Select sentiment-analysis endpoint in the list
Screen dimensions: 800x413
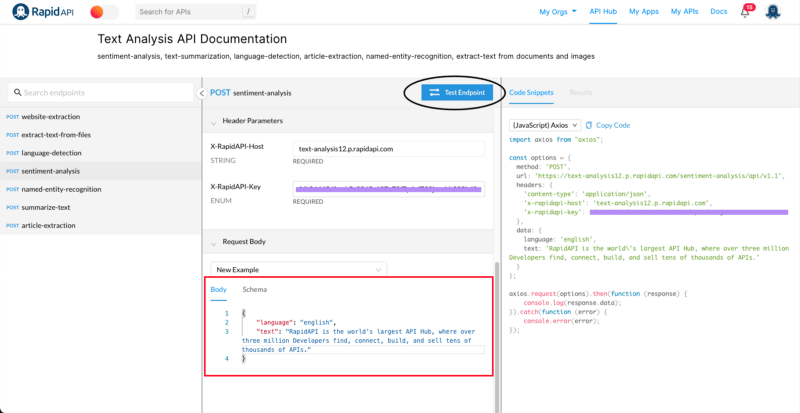(x=101, y=171)
